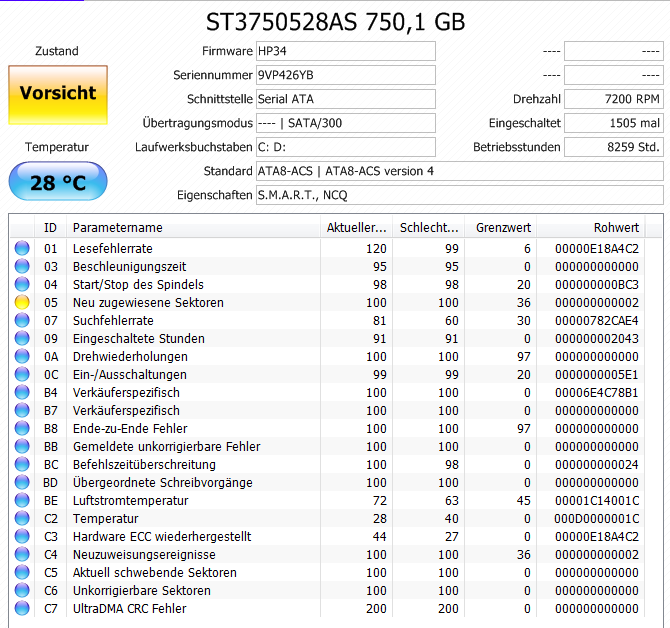Click the 28 °C temperature button
670x628 pixels.
[x=58, y=181]
